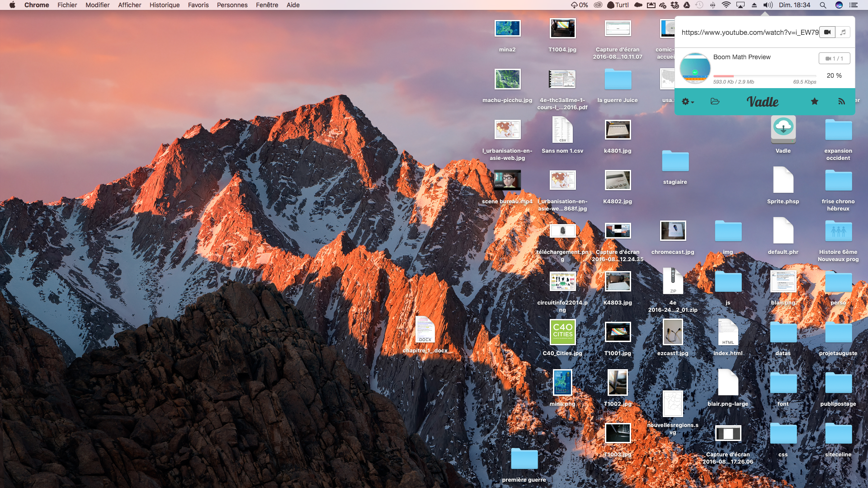Open the Fichier menu
This screenshot has width=868, height=488.
pos(67,5)
